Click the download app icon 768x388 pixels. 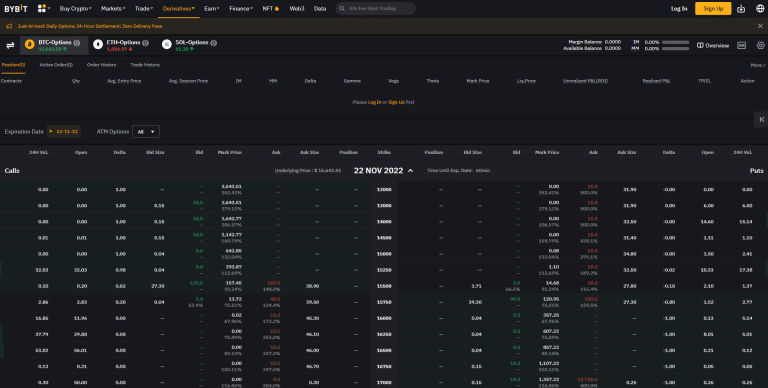[x=741, y=8]
